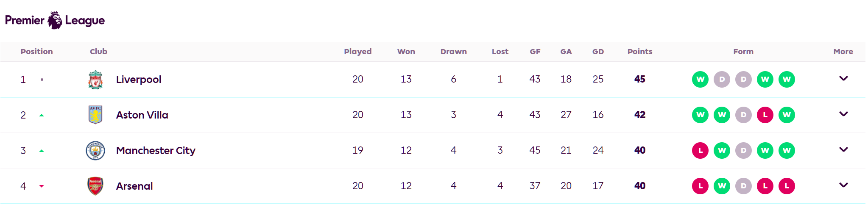This screenshot has width=868, height=207.
Task: Expand the Aston Villa row chevron
Action: pos(843,114)
